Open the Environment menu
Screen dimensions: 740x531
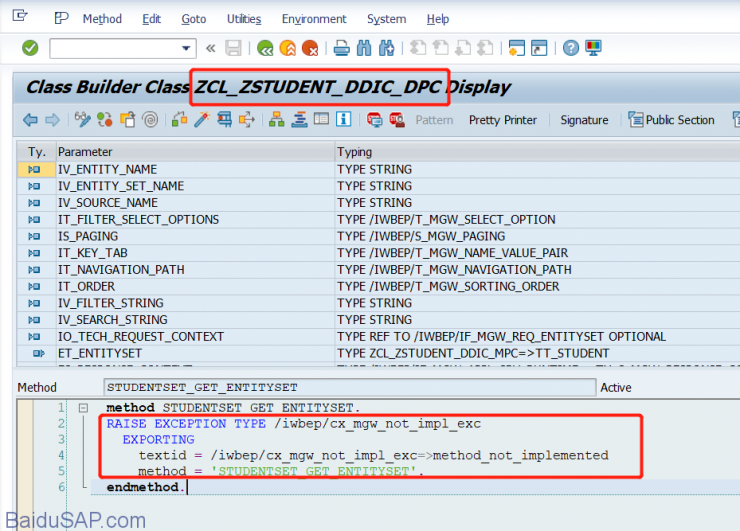click(314, 19)
